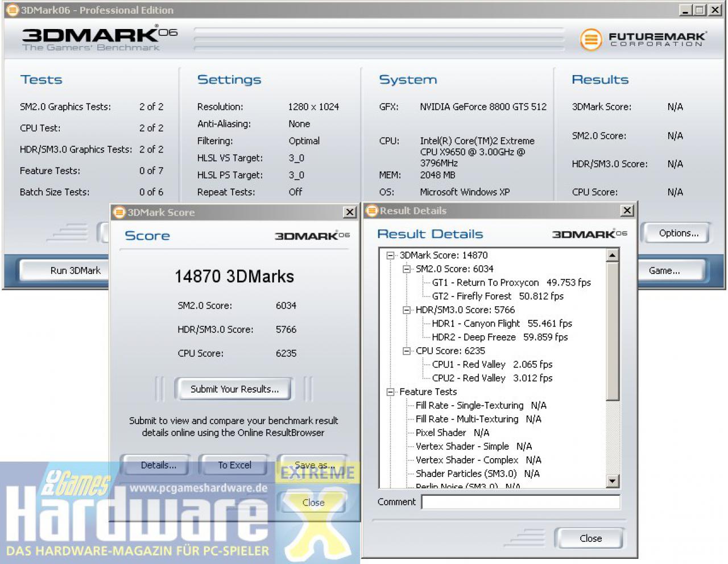Screen dimensions: 728x564
Task: Select GT2 - Firefly Forest row
Action: pos(498,297)
